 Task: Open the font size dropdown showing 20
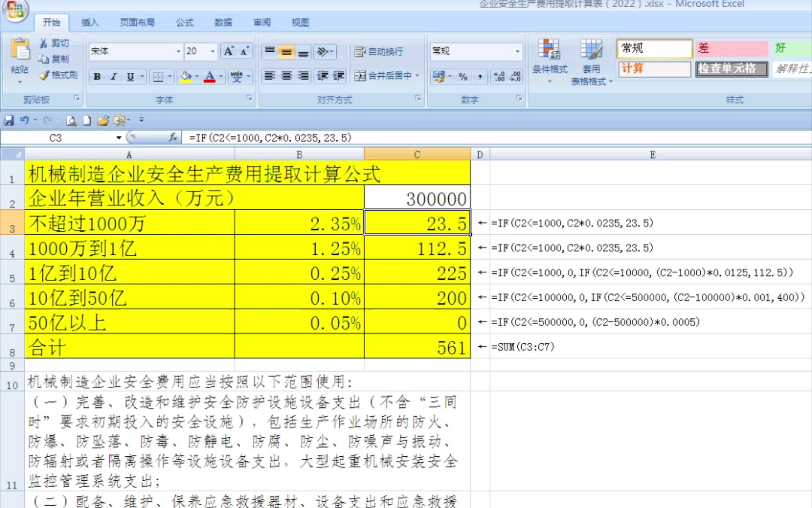tap(212, 51)
